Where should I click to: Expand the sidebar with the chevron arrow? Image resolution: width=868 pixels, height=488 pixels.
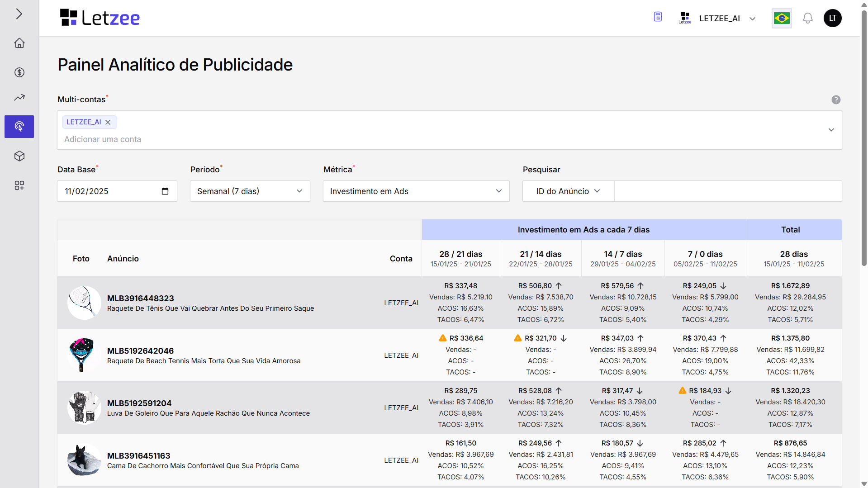(19, 14)
